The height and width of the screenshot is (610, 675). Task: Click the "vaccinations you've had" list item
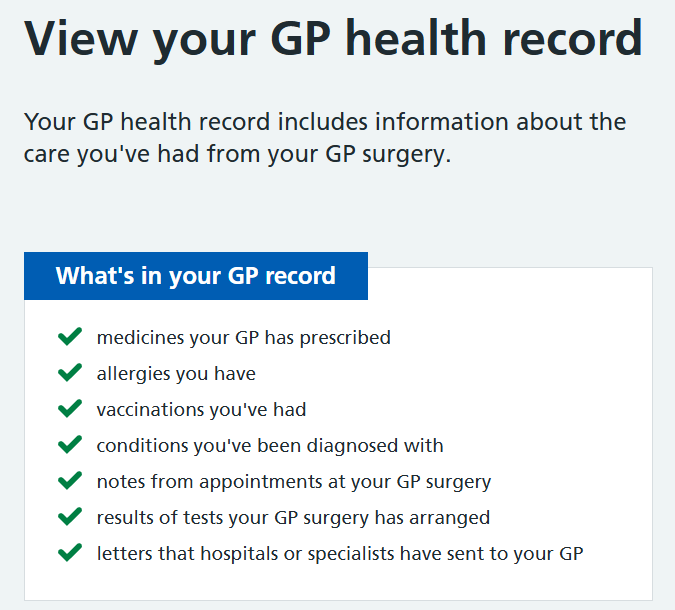click(x=201, y=410)
